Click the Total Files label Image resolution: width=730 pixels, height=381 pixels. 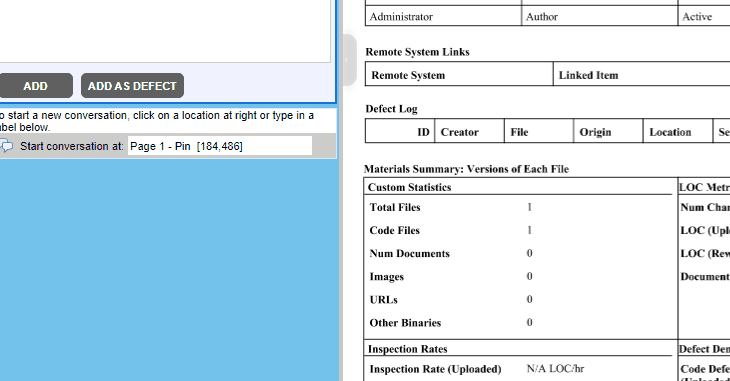tap(395, 207)
